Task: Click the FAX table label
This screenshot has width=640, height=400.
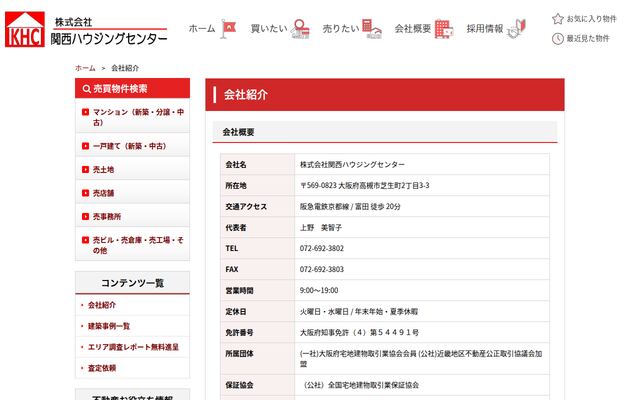Action: (231, 269)
